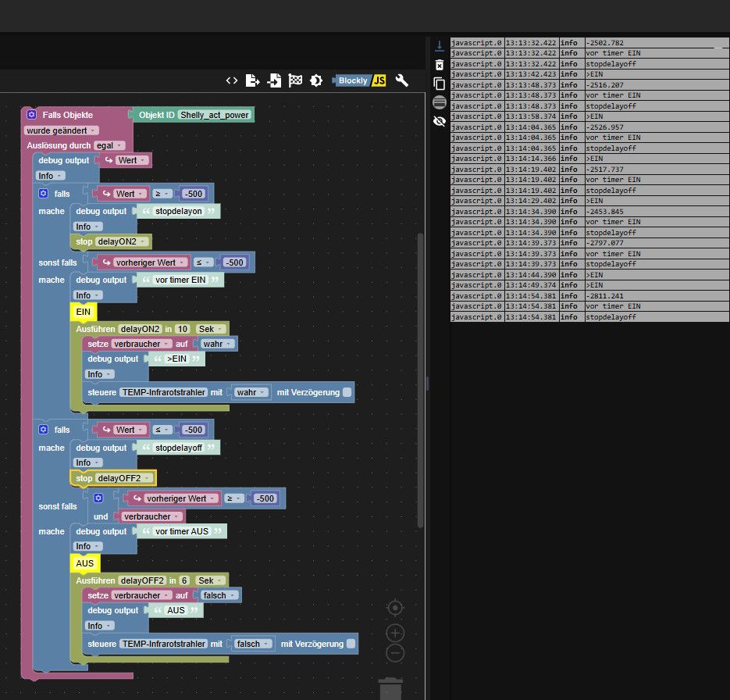Click log entry -2797.077

pos(604,243)
